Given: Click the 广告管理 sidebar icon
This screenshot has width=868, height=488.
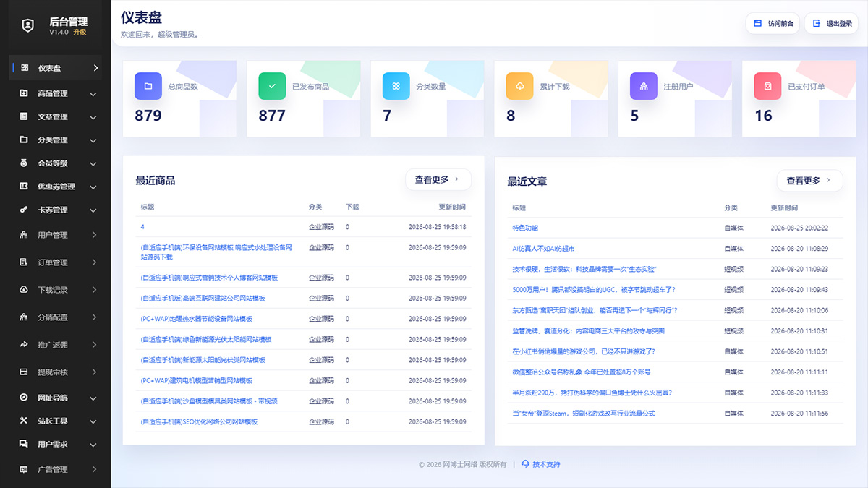Looking at the screenshot, I should pos(24,469).
